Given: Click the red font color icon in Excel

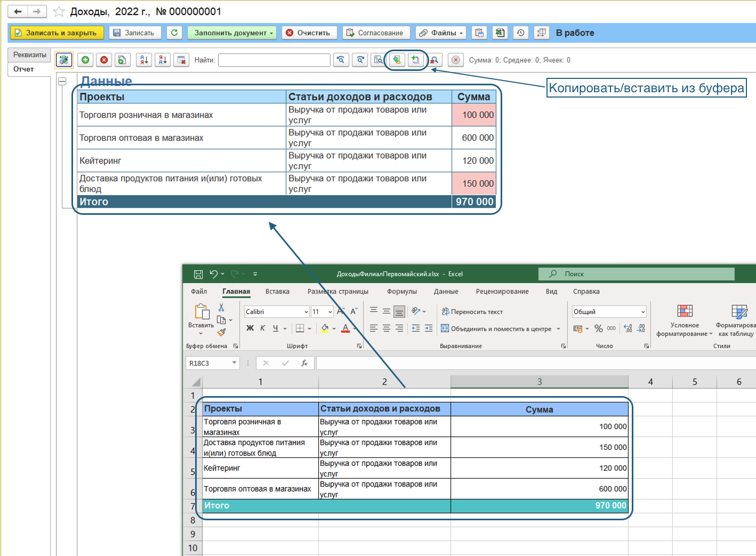Looking at the screenshot, I should [345, 328].
